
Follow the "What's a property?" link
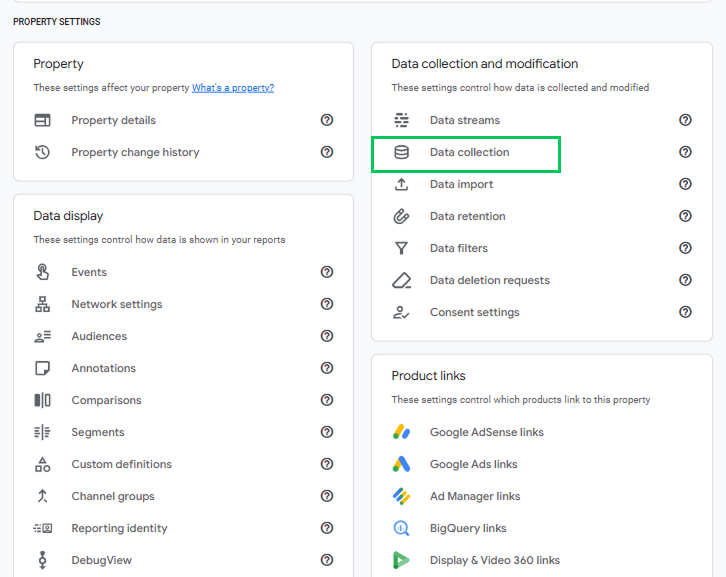tap(233, 88)
